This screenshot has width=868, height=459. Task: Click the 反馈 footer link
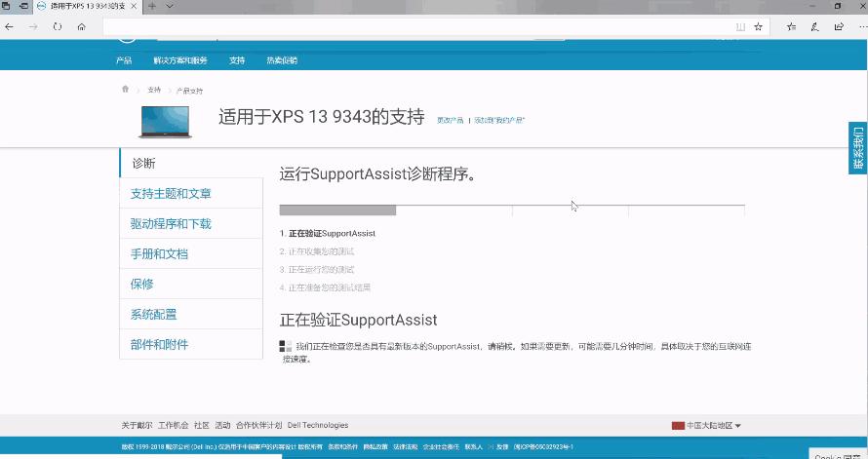click(502, 447)
